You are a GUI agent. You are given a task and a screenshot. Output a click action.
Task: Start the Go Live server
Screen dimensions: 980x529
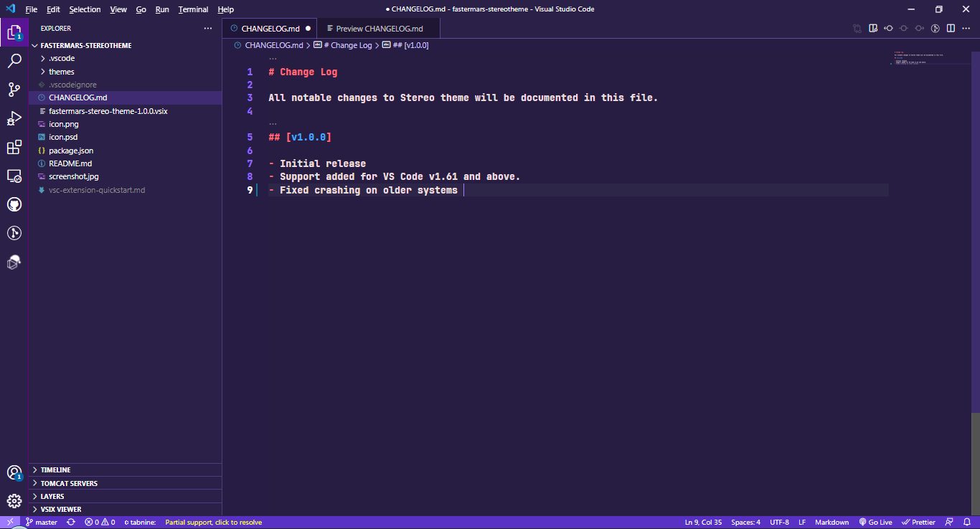tap(876, 522)
